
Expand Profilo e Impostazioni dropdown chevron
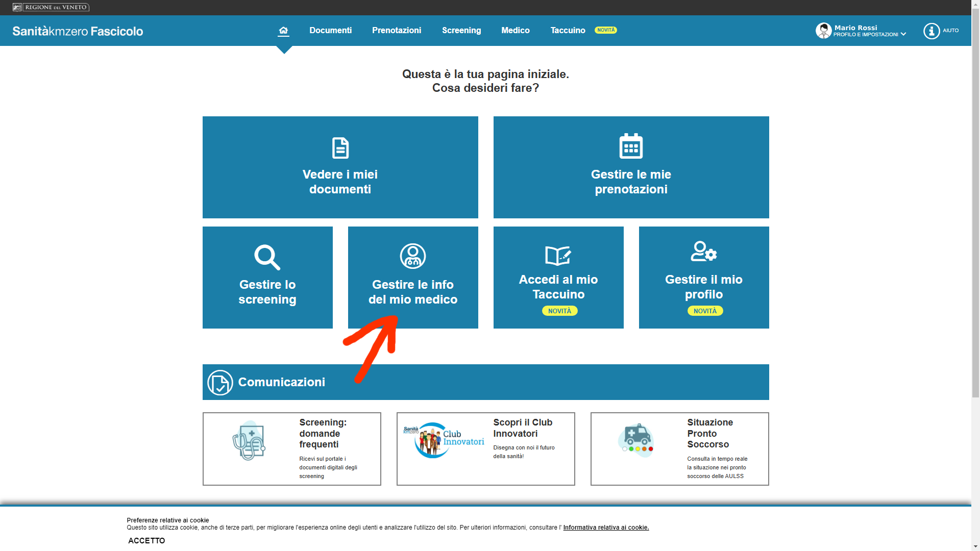pyautogui.click(x=903, y=35)
